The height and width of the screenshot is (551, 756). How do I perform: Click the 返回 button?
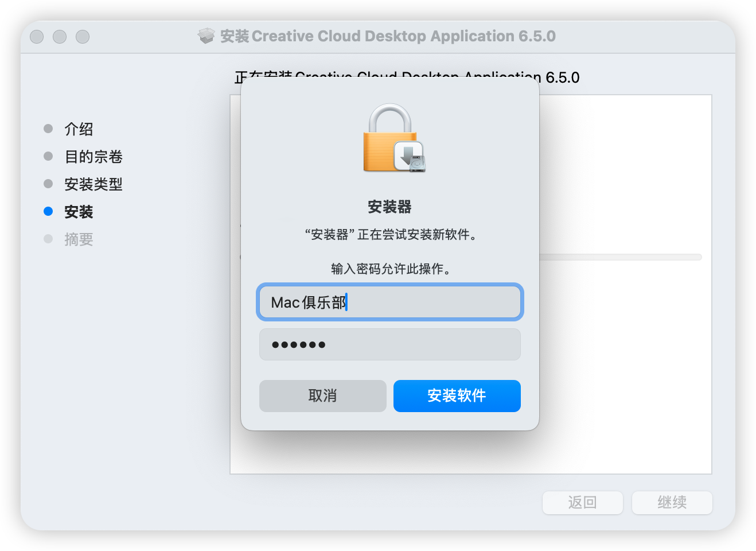(x=583, y=503)
